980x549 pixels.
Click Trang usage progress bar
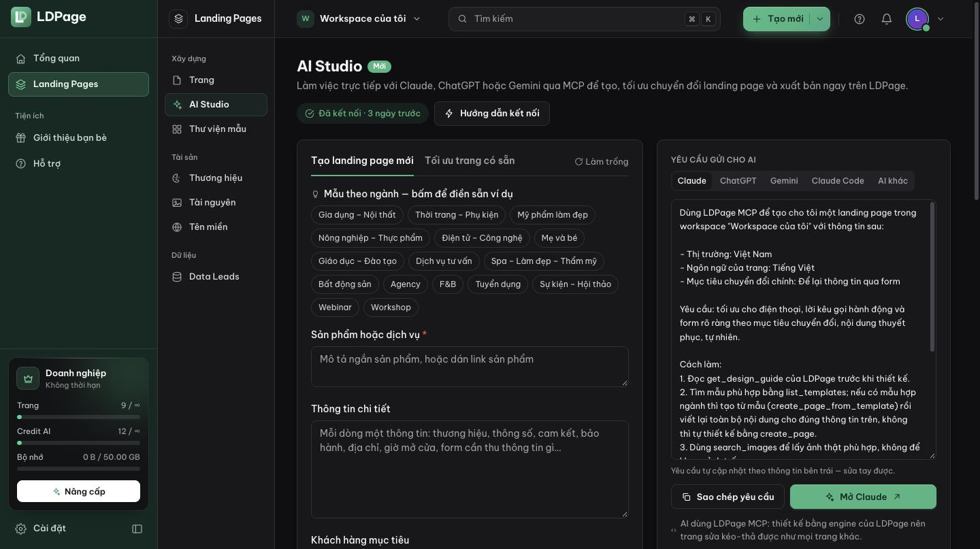pyautogui.click(x=78, y=417)
